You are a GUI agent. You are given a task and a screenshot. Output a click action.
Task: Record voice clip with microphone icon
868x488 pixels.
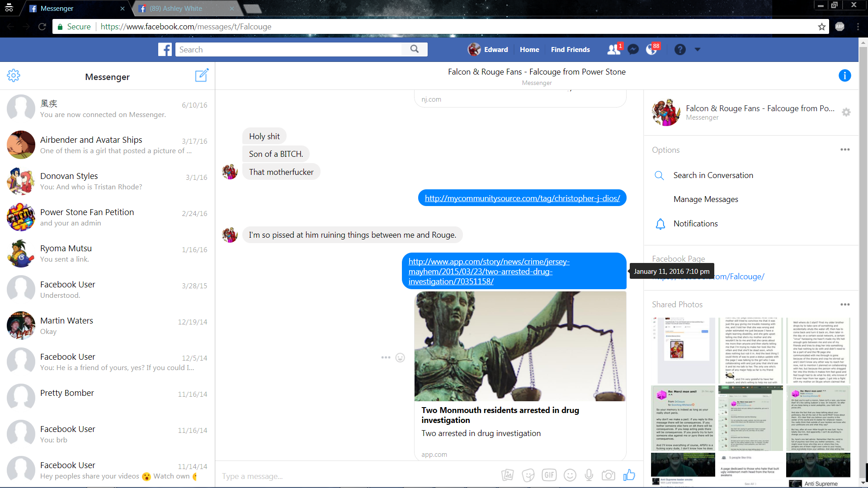pyautogui.click(x=589, y=475)
